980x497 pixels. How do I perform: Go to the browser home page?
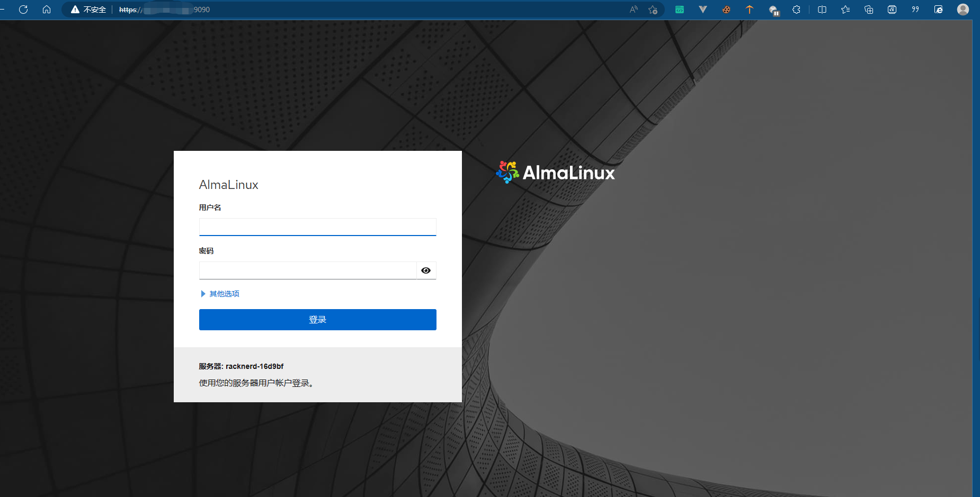pyautogui.click(x=47, y=10)
